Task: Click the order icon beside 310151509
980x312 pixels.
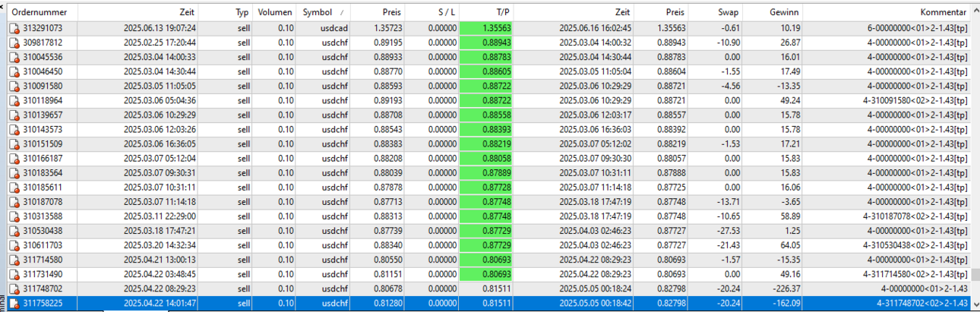Action: [14, 144]
